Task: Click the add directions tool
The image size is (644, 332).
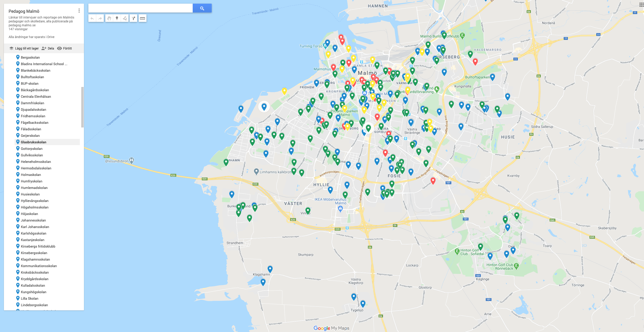Action: [x=133, y=18]
